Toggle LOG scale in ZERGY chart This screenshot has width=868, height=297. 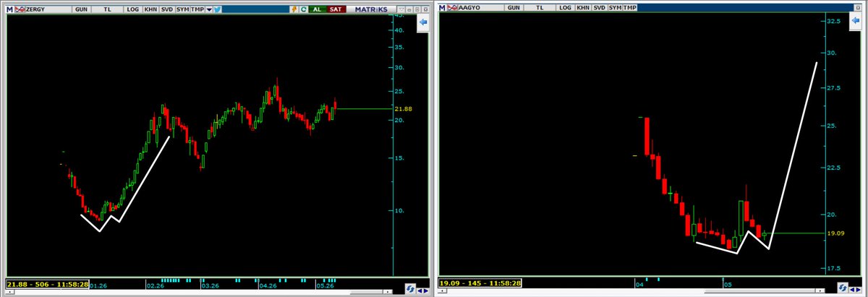(133, 9)
